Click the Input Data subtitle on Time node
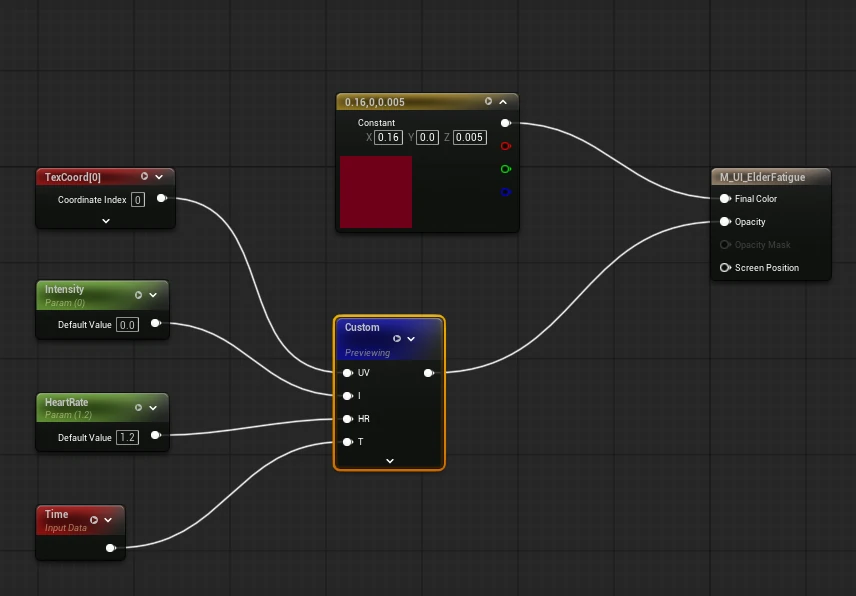Image resolution: width=856 pixels, height=596 pixels. (x=66, y=528)
